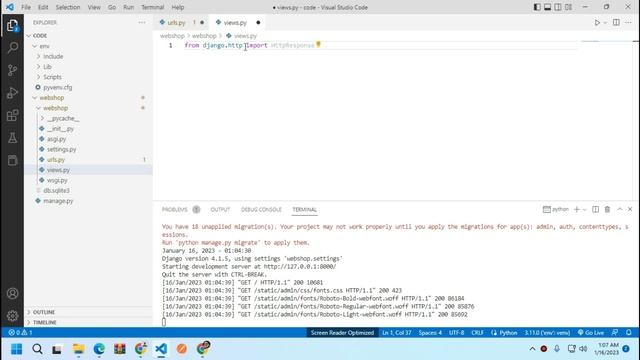Toggle primary side bar layout icon
640x360 pixels.
537,7
